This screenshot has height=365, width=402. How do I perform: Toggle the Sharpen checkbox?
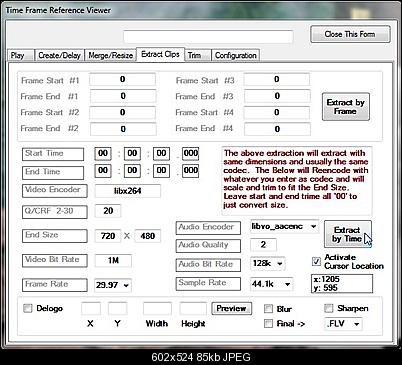pos(329,308)
